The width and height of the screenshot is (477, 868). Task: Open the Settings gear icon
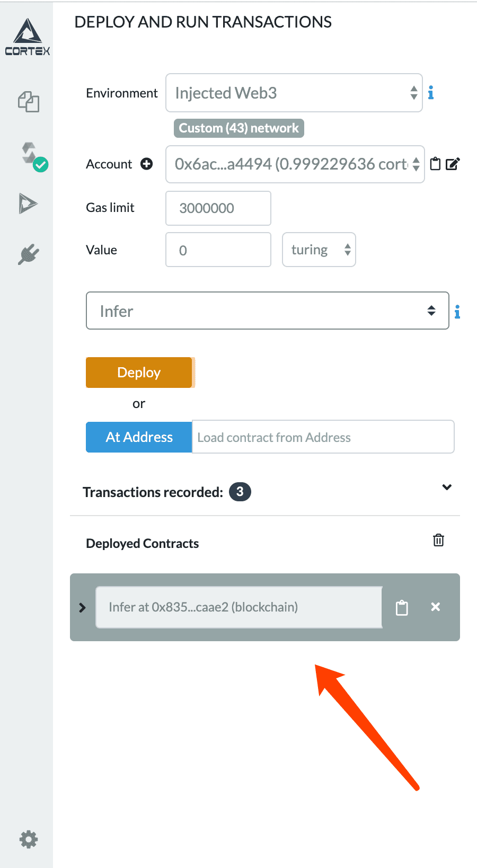tap(29, 839)
